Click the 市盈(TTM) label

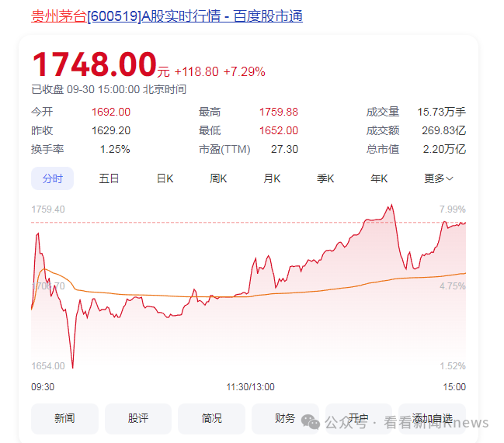coord(224,149)
